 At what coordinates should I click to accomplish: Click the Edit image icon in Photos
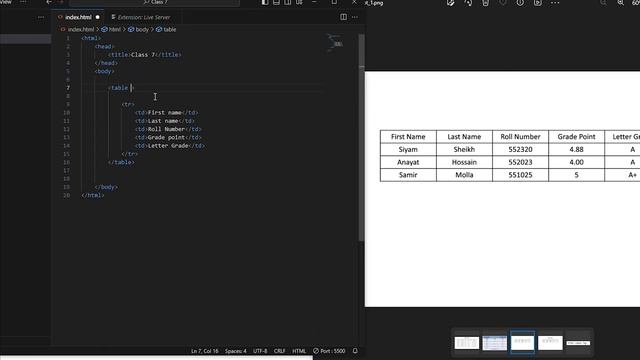(x=451, y=3)
